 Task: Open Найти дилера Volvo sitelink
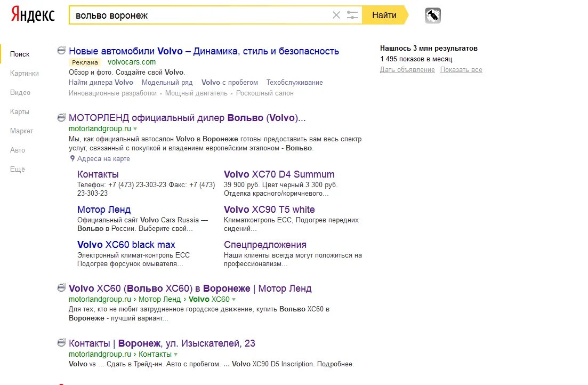tap(101, 82)
